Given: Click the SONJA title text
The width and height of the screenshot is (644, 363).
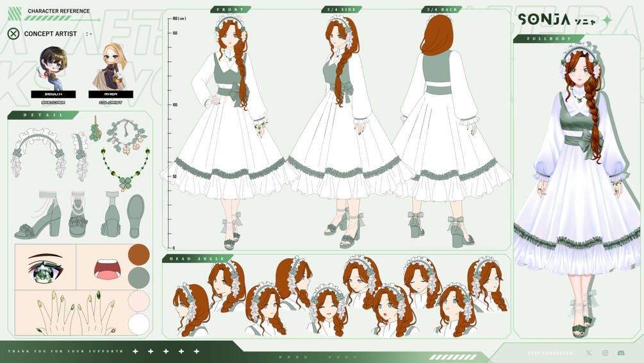Looking at the screenshot, I should pos(544,19).
